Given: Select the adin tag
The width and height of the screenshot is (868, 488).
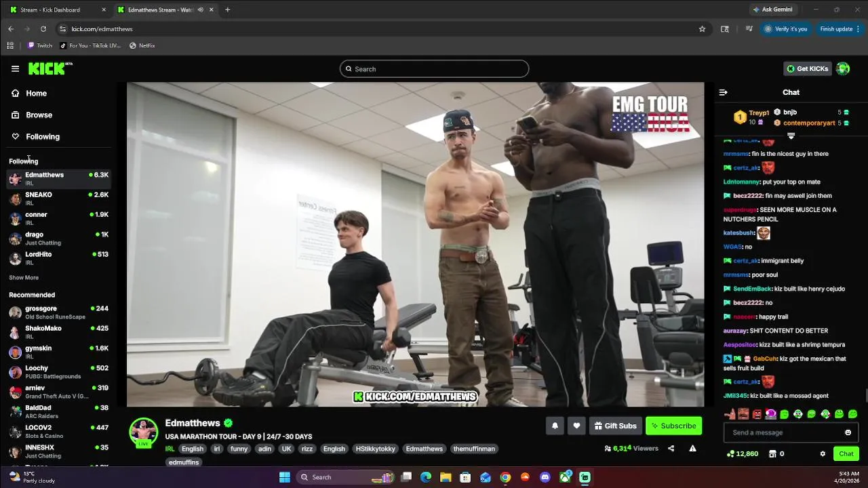Looking at the screenshot, I should tap(264, 449).
